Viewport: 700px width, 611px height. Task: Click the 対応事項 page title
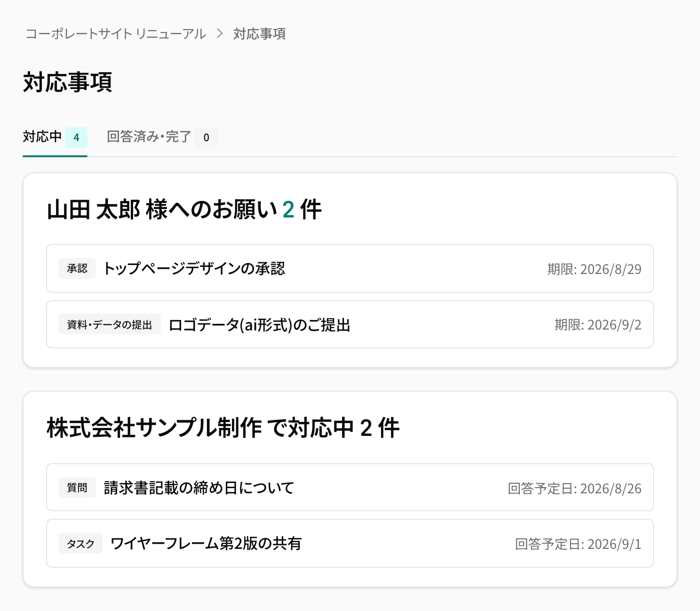68,82
